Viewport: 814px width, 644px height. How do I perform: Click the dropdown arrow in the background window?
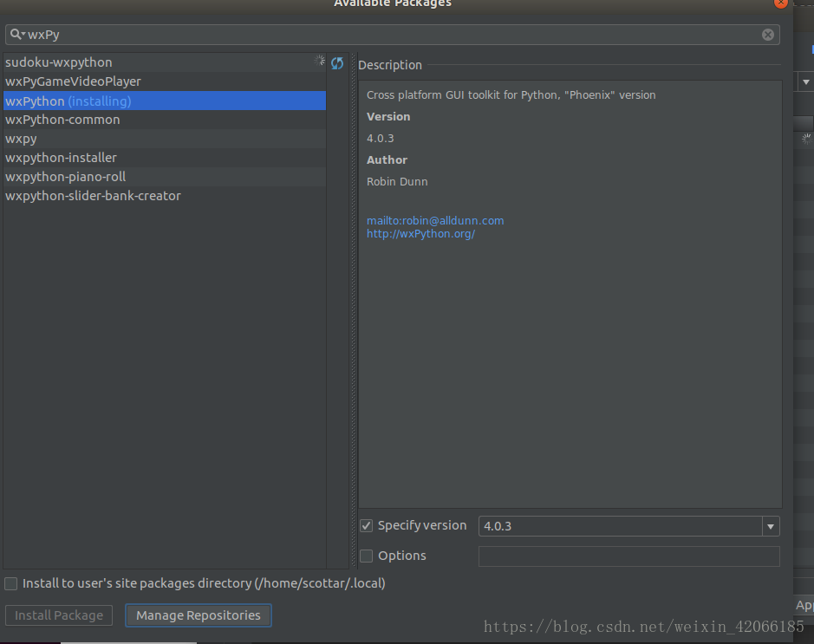805,82
